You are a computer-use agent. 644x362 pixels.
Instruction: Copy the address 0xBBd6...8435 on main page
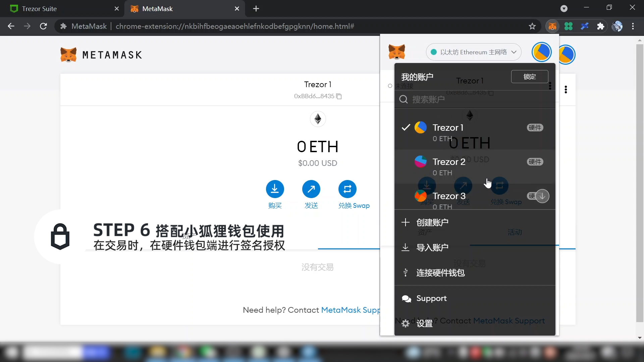(339, 96)
